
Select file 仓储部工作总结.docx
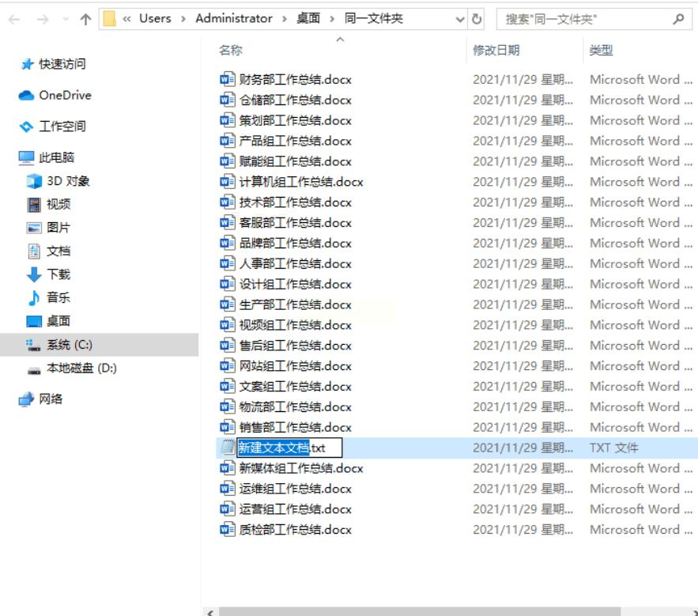pos(295,100)
